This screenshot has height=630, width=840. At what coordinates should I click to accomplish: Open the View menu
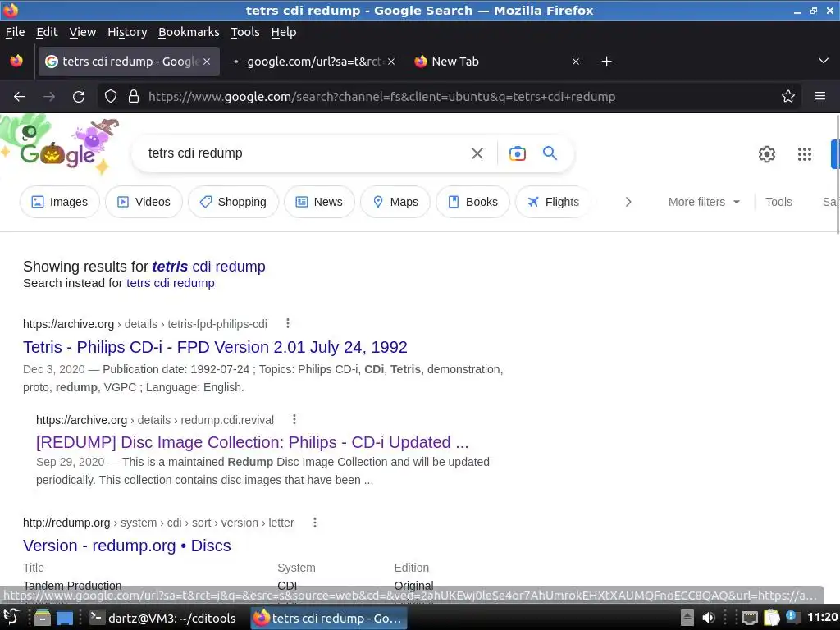[x=83, y=32]
